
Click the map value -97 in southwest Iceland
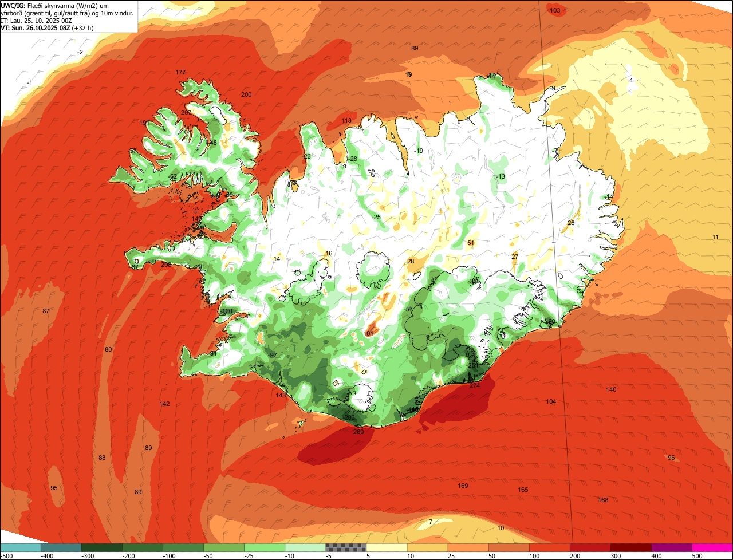[273, 355]
